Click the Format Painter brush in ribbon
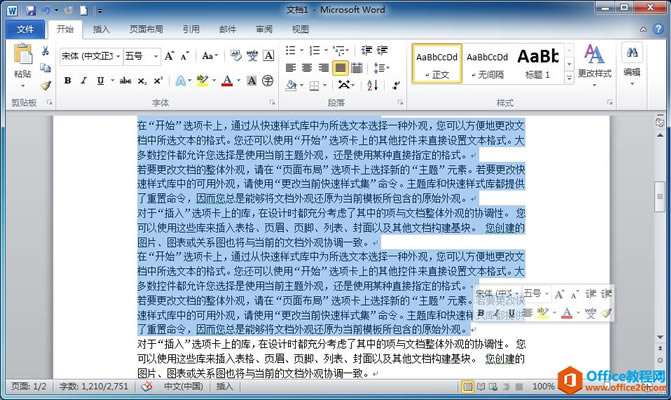 45,85
